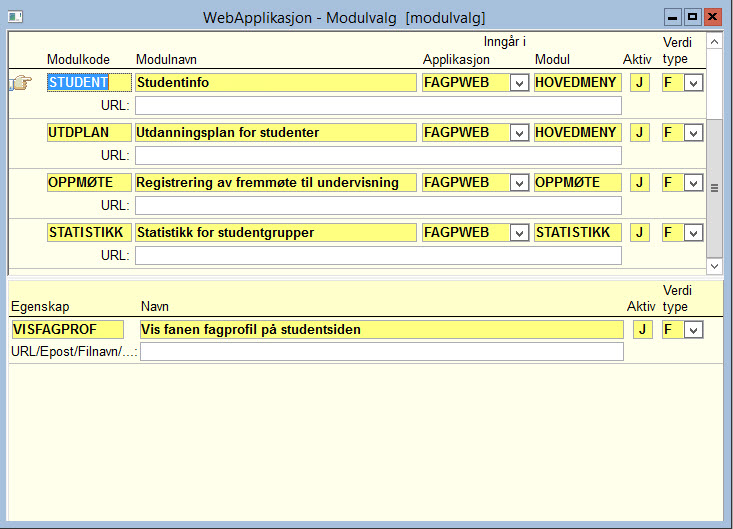This screenshot has width=733, height=529.
Task: Click HOVEDMENY modul field in STUDENT row
Action: [x=578, y=83]
